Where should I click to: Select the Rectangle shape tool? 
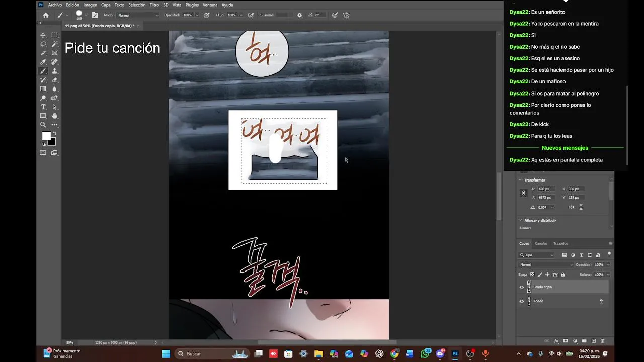point(43,116)
